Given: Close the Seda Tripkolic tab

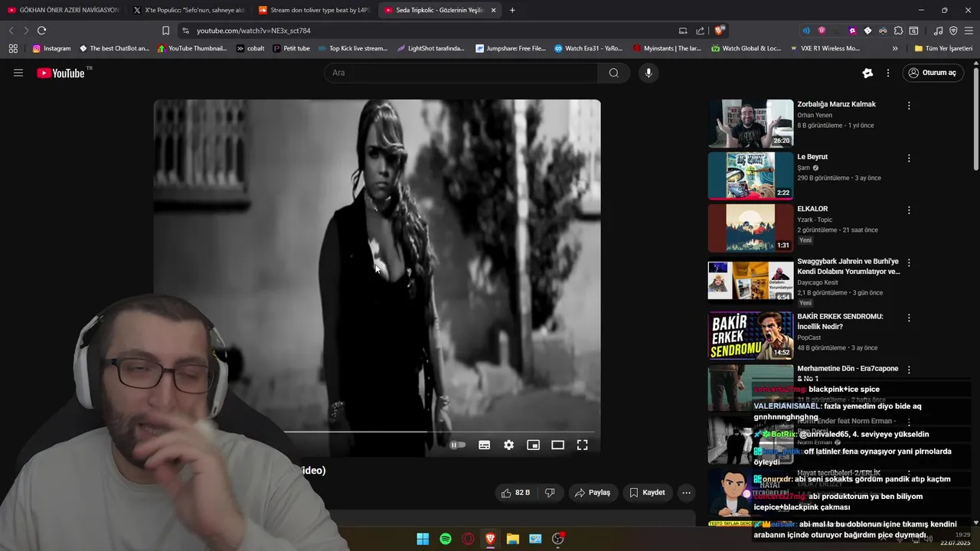Looking at the screenshot, I should [x=493, y=10].
